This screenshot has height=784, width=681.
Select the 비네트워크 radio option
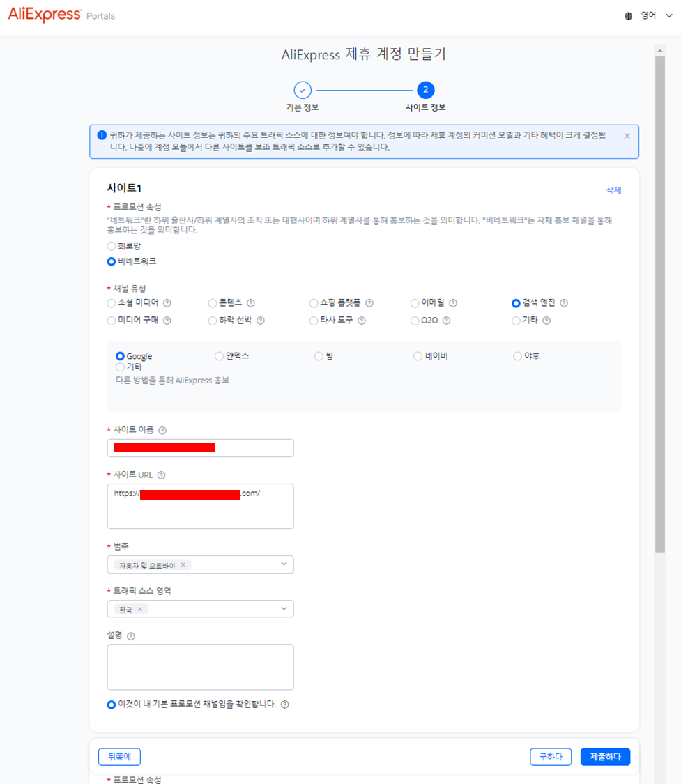pyautogui.click(x=111, y=261)
